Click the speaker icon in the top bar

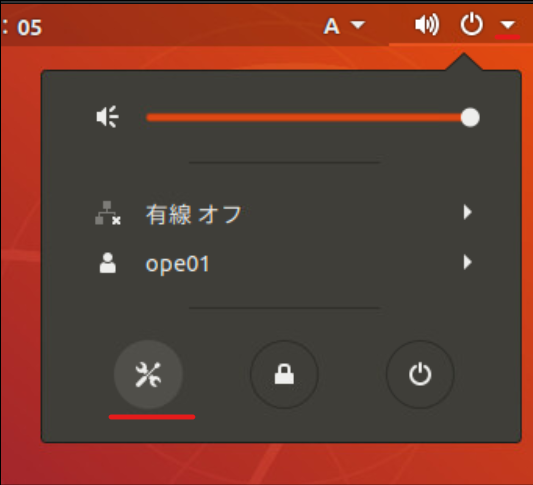click(x=427, y=25)
